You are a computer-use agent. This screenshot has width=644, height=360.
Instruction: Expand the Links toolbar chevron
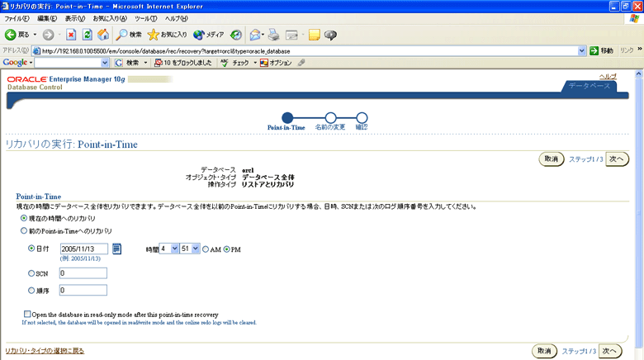click(640, 49)
